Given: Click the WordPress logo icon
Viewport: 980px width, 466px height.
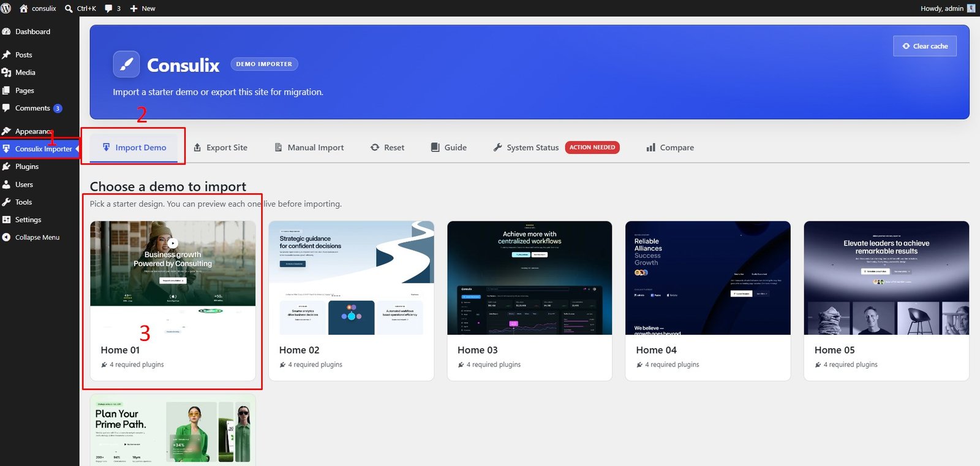Looking at the screenshot, I should [x=6, y=9].
